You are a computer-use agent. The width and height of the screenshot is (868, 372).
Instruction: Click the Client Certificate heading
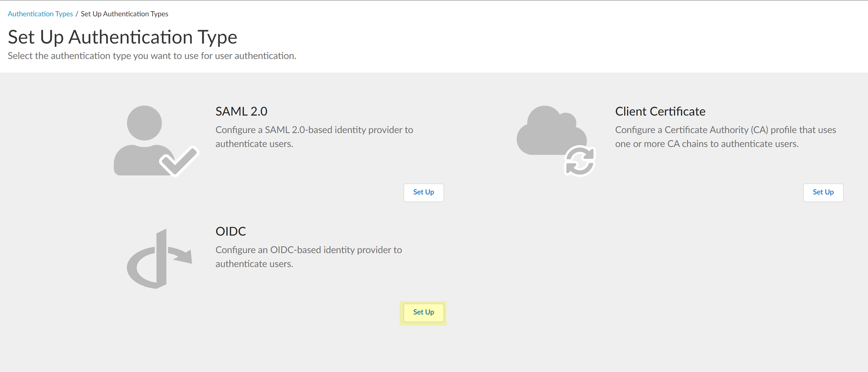pos(660,111)
